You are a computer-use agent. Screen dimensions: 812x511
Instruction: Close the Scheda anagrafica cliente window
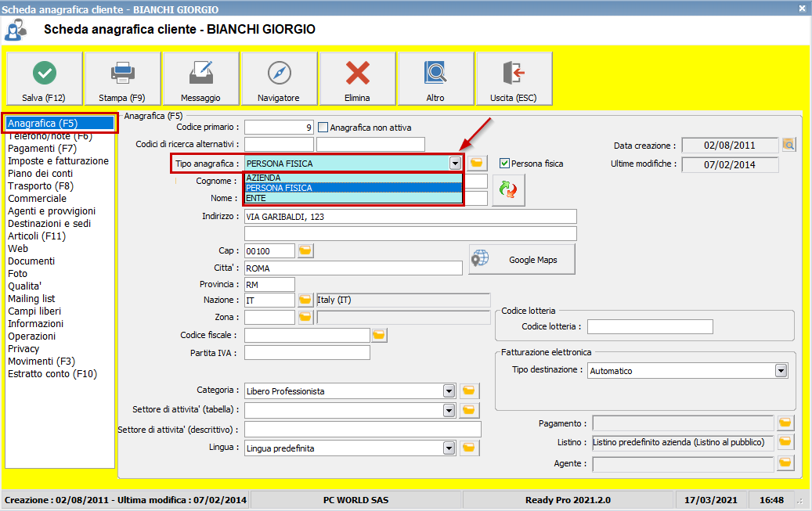[802, 9]
